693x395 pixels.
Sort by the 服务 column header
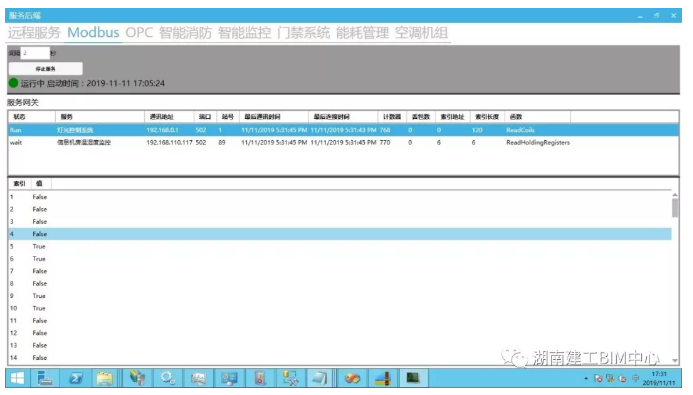click(100, 117)
